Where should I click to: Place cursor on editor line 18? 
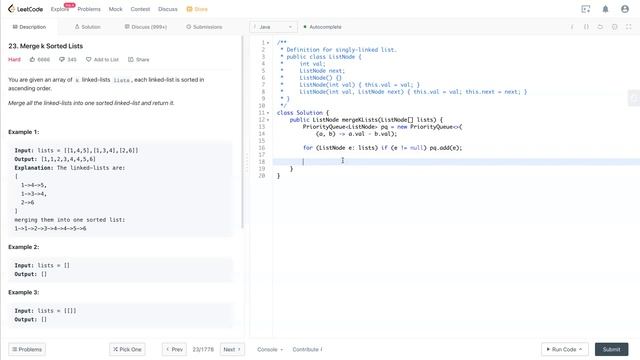click(456, 162)
